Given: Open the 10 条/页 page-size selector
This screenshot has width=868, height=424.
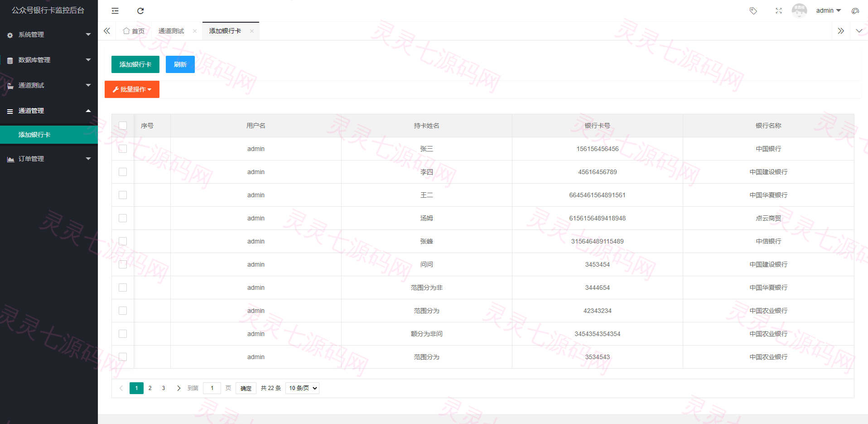Looking at the screenshot, I should [302, 388].
